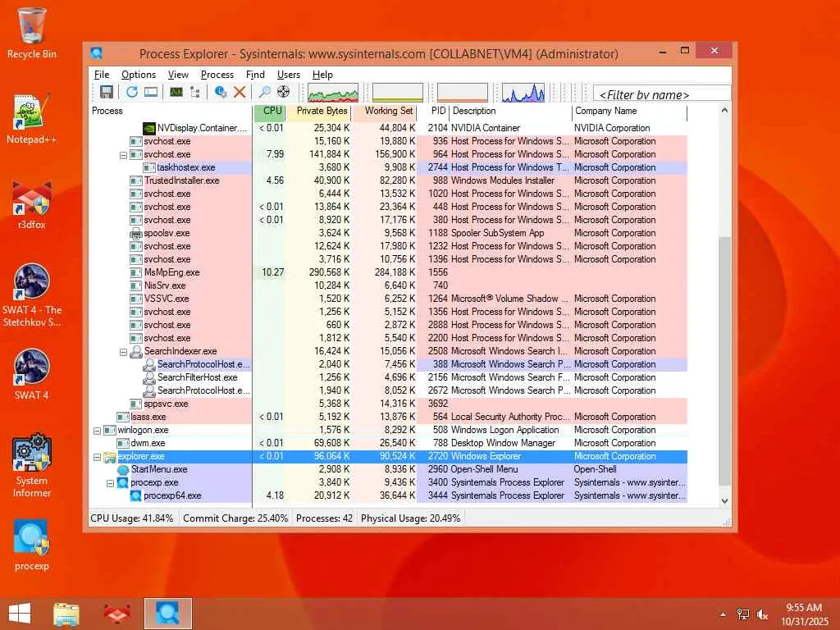Click the procexp64.exe process icon
This screenshot has height=630, width=840.
136,495
